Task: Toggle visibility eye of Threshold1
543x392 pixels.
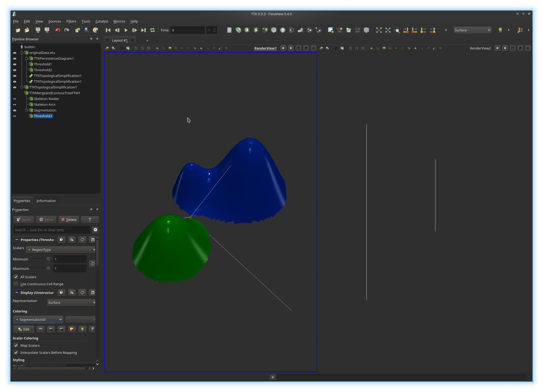Action: pos(15,64)
